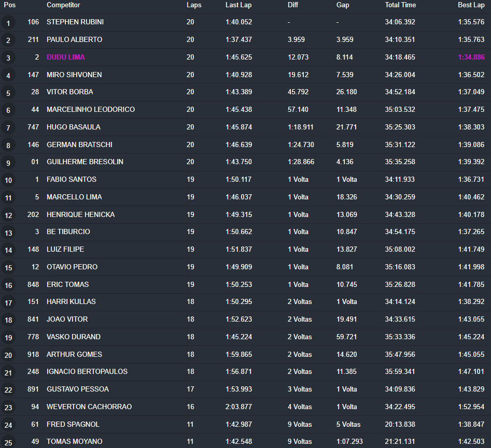This screenshot has width=491, height=448.
Task: Click position 1 circle badge
Action: click(x=8, y=23)
